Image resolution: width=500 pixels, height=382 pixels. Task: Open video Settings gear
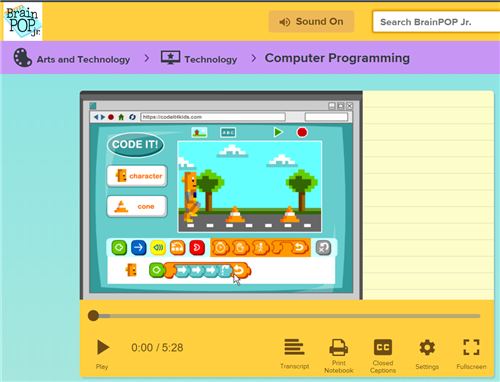point(427,347)
